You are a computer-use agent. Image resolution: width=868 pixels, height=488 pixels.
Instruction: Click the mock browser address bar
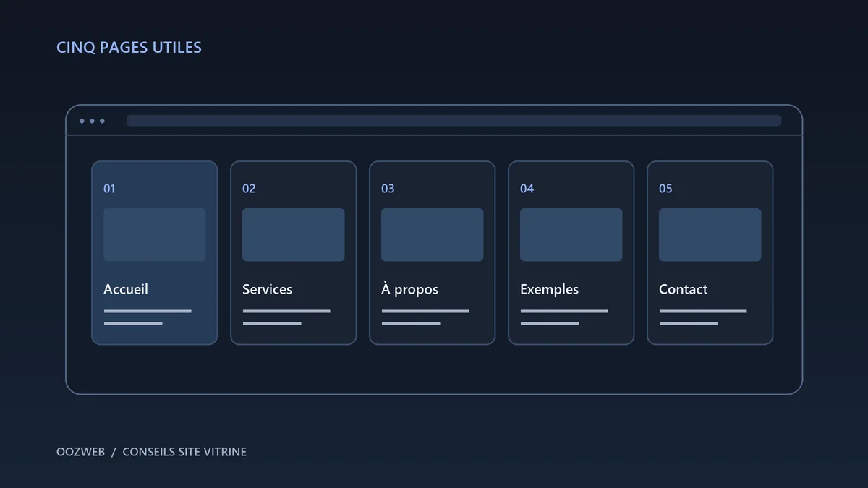(454, 121)
